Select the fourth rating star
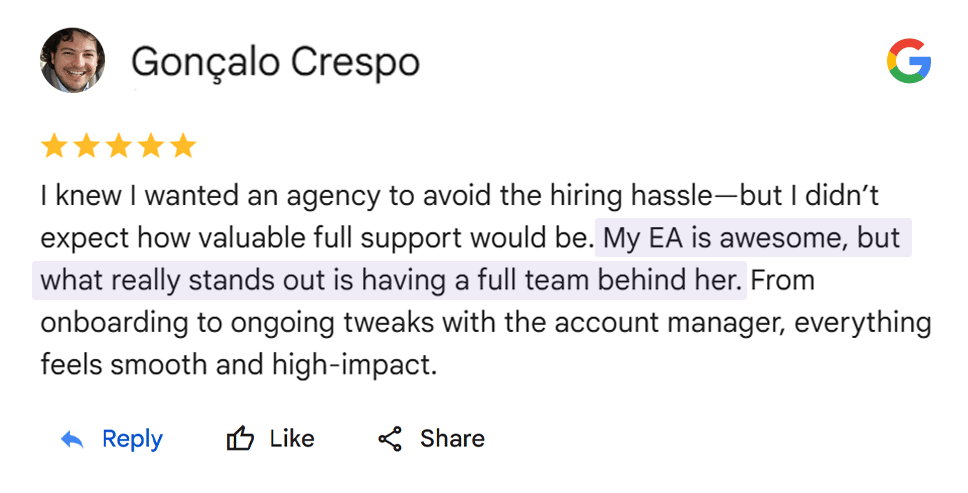Viewport: 968px width, 493px height. click(x=150, y=147)
